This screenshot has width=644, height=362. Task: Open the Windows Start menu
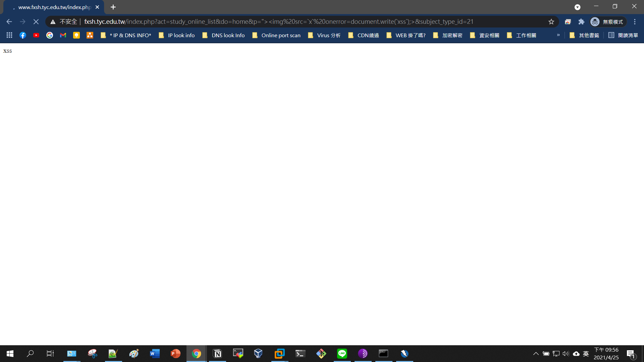(x=10, y=354)
